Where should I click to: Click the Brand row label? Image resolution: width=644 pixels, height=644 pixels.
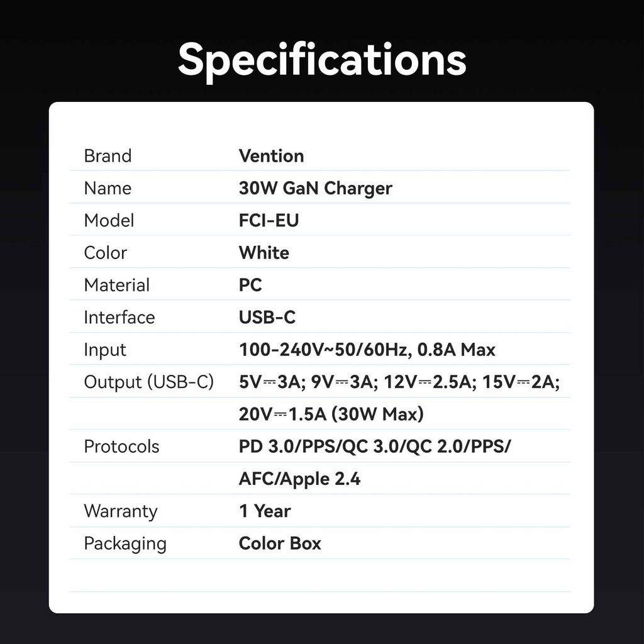pos(108,156)
